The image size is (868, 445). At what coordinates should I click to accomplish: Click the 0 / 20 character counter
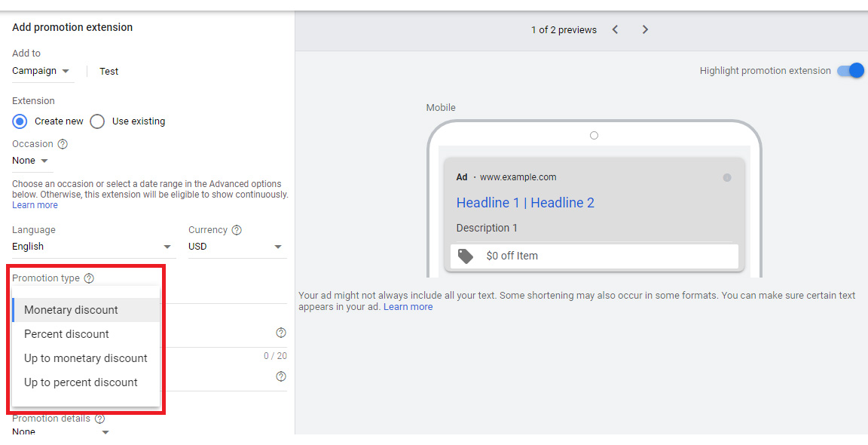click(x=275, y=356)
